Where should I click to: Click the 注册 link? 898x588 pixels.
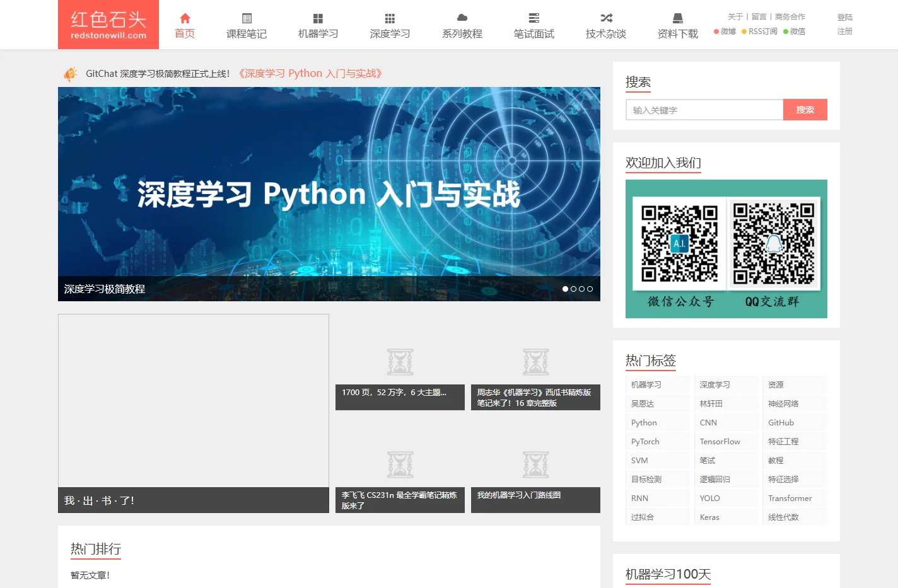[x=845, y=32]
